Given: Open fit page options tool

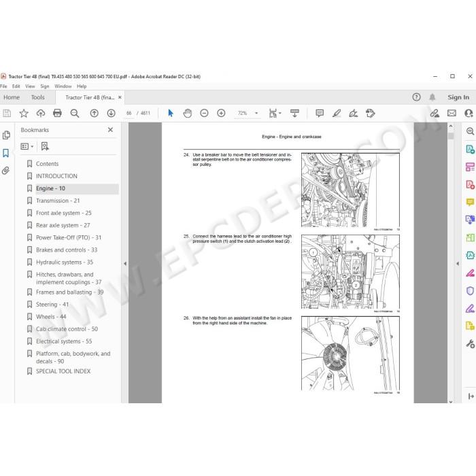Looking at the screenshot, I should coord(275,114).
